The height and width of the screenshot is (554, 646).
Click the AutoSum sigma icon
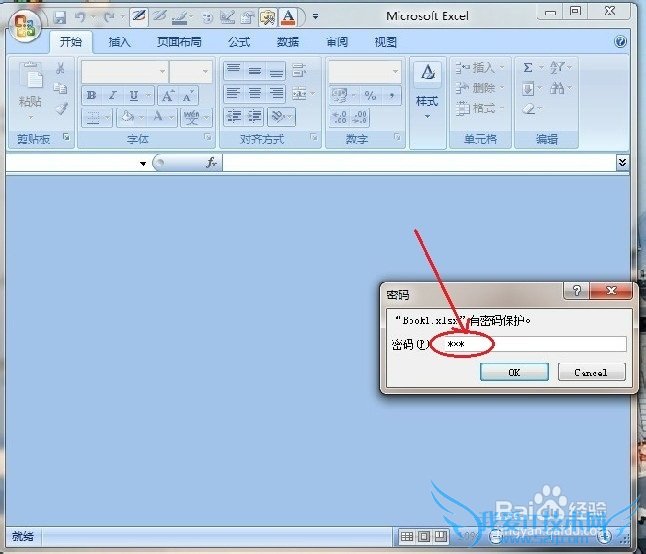528,68
